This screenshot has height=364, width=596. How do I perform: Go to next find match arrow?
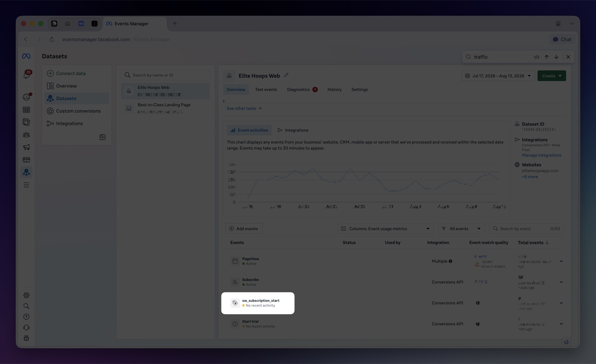556,57
